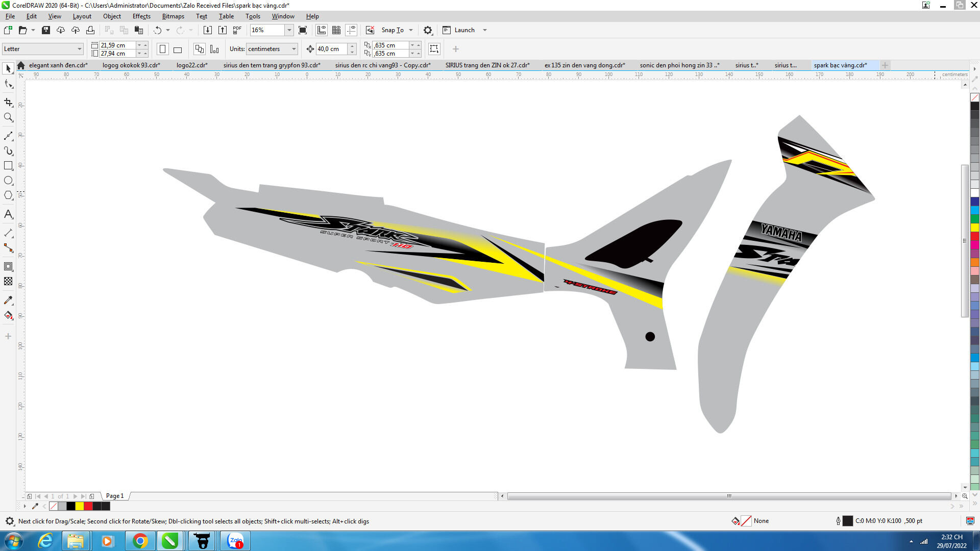980x551 pixels.
Task: Select the Ellipse tool
Action: click(8, 181)
